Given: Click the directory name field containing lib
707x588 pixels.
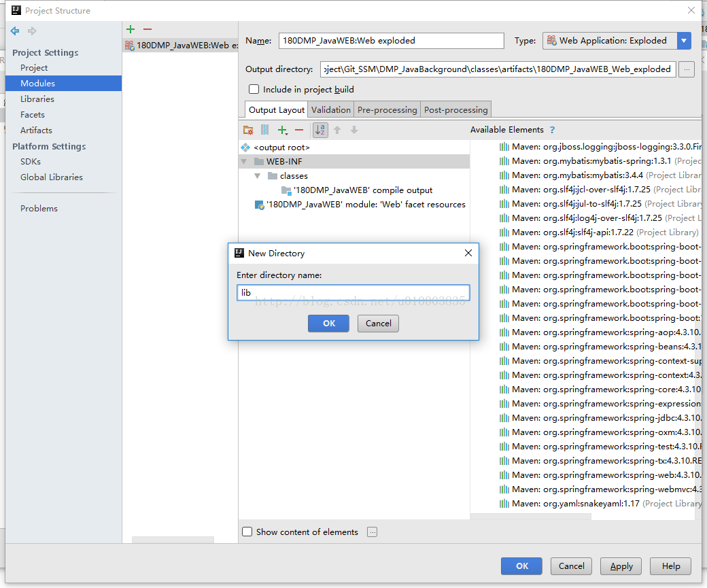Looking at the screenshot, I should point(353,293).
